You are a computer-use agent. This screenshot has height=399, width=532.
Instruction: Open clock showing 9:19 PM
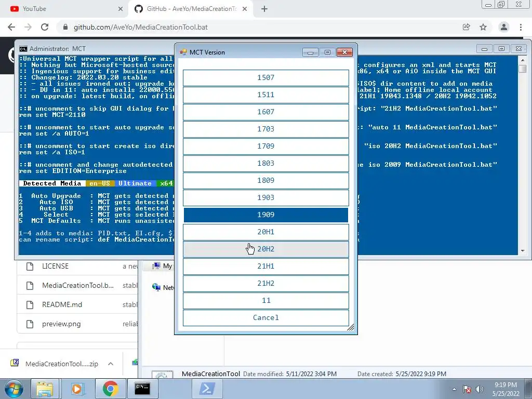(x=506, y=389)
